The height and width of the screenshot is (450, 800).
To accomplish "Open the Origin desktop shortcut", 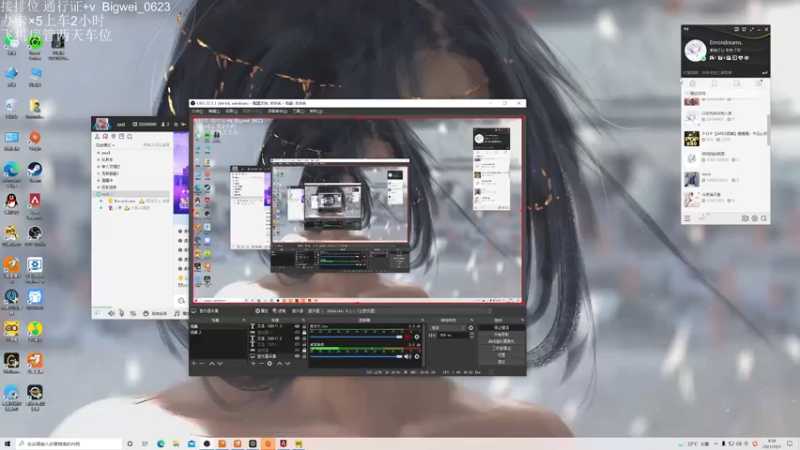I will pos(35,140).
